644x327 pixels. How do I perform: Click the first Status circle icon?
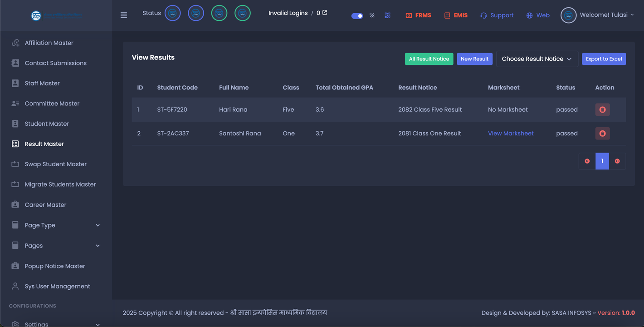point(172,13)
